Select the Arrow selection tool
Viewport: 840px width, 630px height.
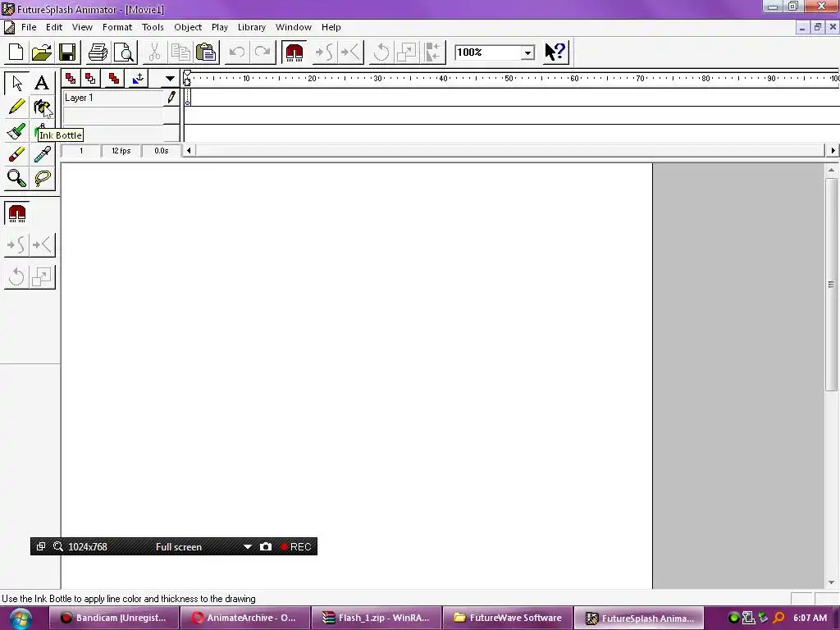pyautogui.click(x=16, y=83)
